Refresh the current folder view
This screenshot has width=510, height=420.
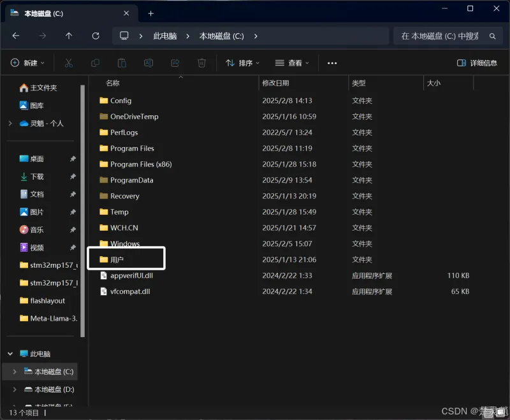click(96, 36)
